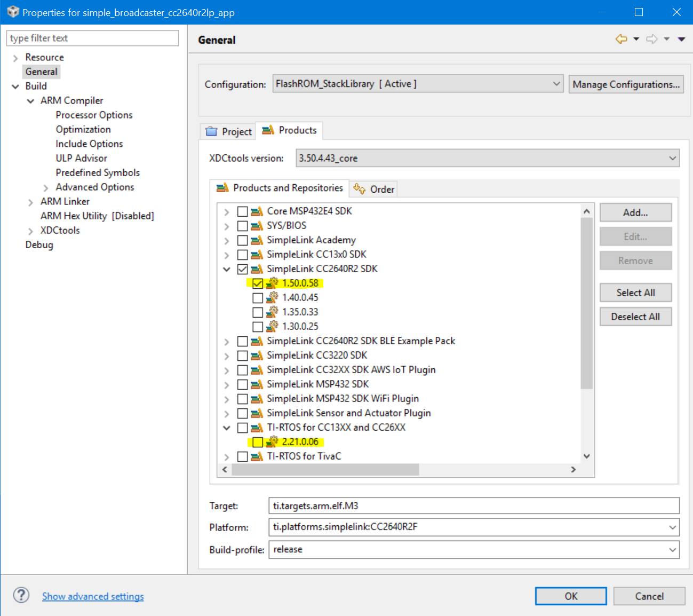Expand the XDCtools tree node

[x=30, y=231]
